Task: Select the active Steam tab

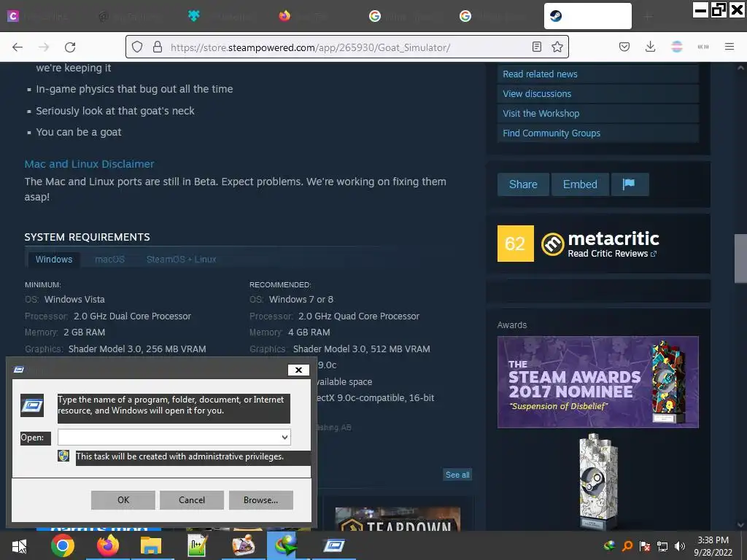Action: pos(588,16)
